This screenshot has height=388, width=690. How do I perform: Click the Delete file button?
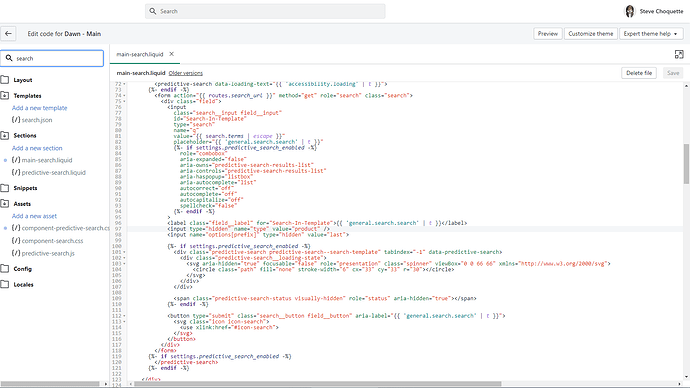[x=639, y=73]
